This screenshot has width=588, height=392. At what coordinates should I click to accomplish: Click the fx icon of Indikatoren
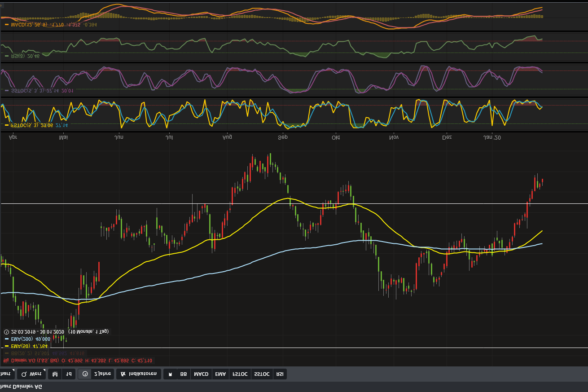pyautogui.click(x=123, y=374)
